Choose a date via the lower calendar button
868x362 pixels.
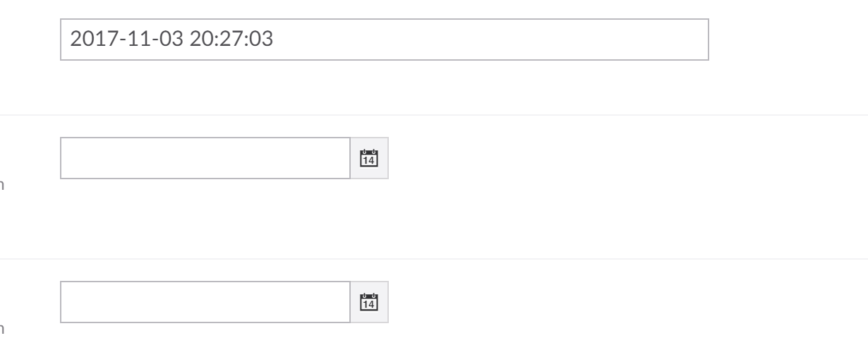(x=369, y=303)
